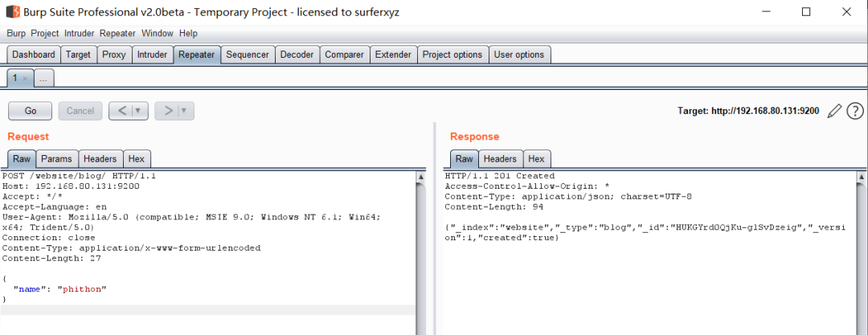
Task: Click the User-Agent: Mozilla/5.0 header line
Action: 191,222
